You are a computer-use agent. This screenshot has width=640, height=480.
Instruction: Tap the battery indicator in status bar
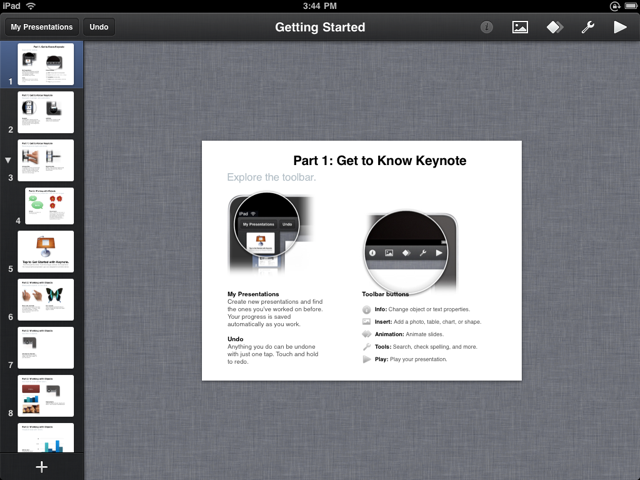coord(626,6)
